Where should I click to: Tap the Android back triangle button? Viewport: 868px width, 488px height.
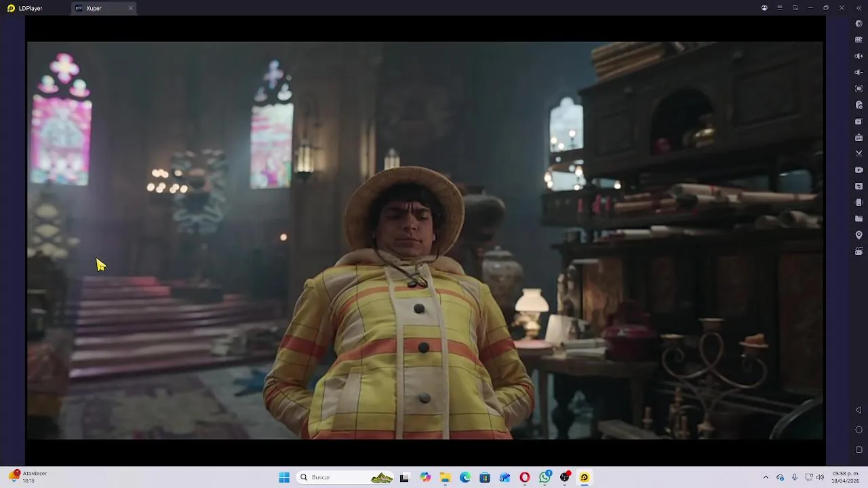859,410
